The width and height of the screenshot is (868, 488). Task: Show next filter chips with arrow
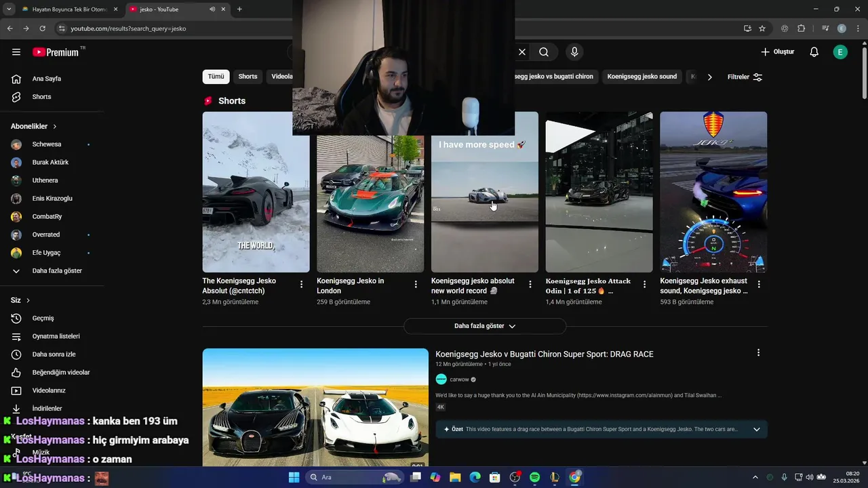click(709, 77)
